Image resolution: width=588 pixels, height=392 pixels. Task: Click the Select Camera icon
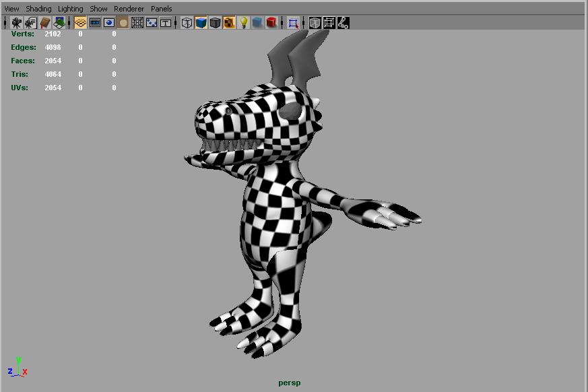(16, 23)
